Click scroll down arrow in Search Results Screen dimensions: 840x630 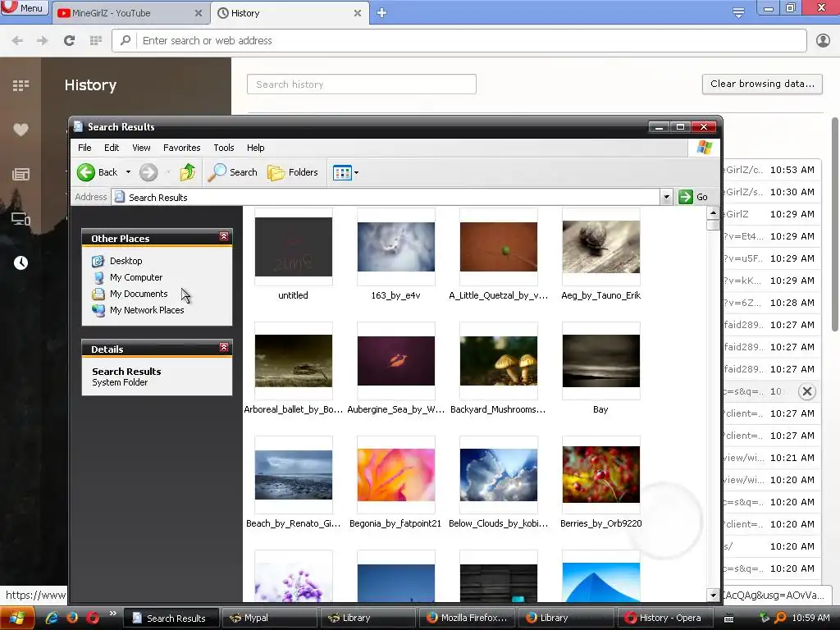(713, 595)
